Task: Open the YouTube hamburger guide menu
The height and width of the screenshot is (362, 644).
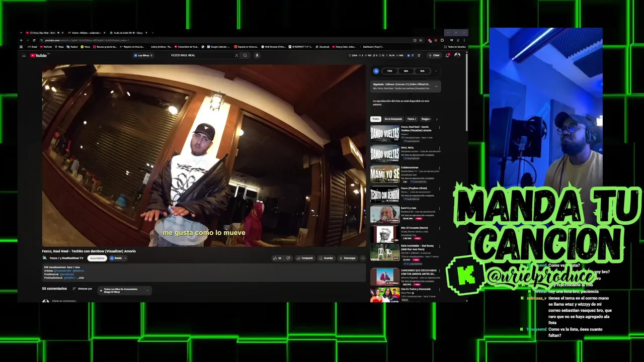Action: pyautogui.click(x=24, y=55)
